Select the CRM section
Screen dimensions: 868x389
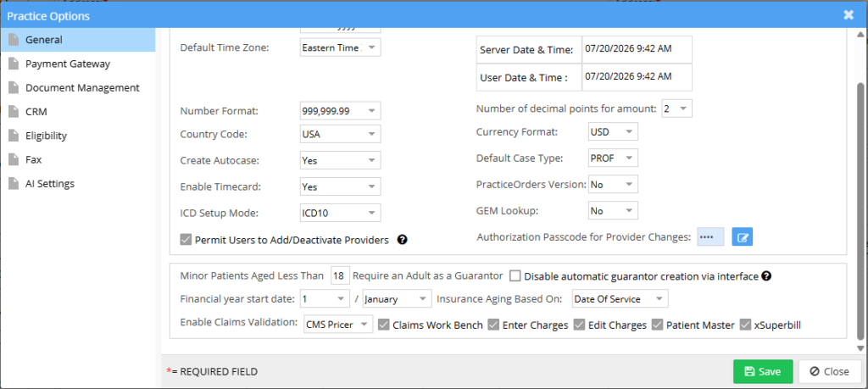click(x=78, y=111)
